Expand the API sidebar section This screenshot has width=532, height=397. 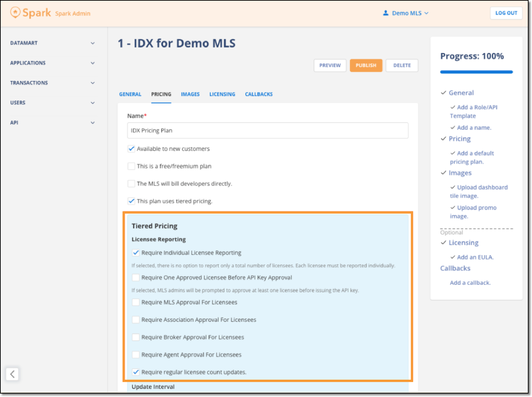point(52,123)
